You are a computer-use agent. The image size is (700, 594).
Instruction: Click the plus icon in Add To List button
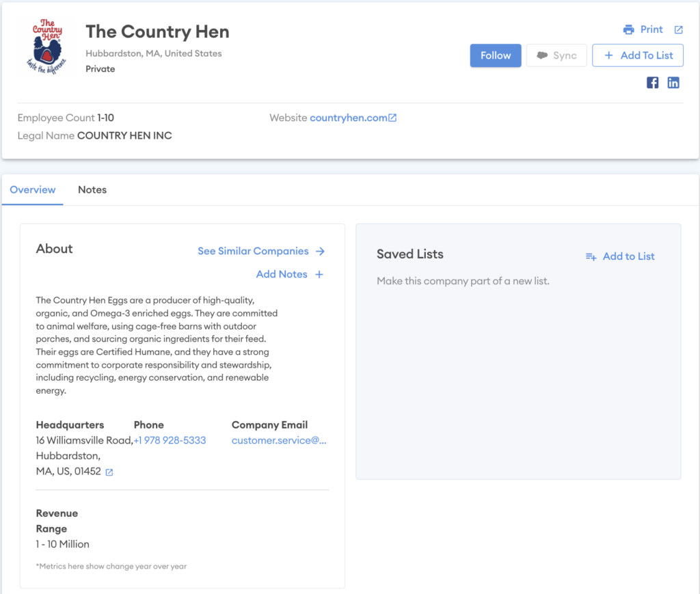(608, 55)
